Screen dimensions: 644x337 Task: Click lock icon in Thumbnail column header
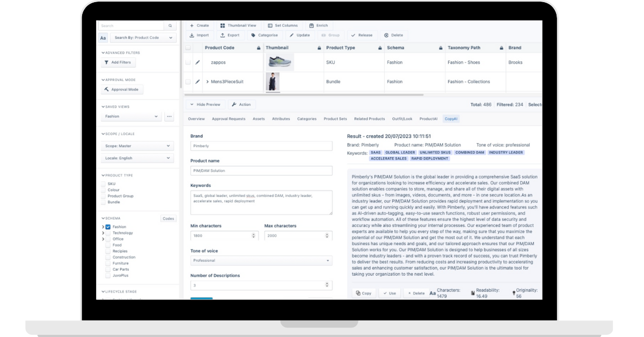(319, 48)
